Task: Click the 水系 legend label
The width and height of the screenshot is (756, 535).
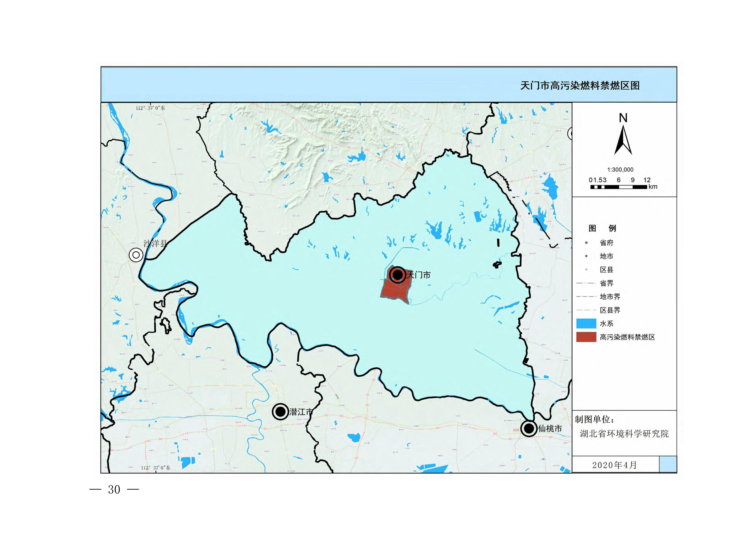Action: click(606, 324)
